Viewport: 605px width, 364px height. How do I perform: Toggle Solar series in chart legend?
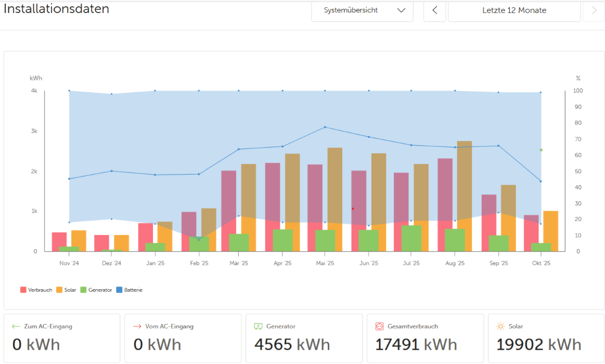66,290
